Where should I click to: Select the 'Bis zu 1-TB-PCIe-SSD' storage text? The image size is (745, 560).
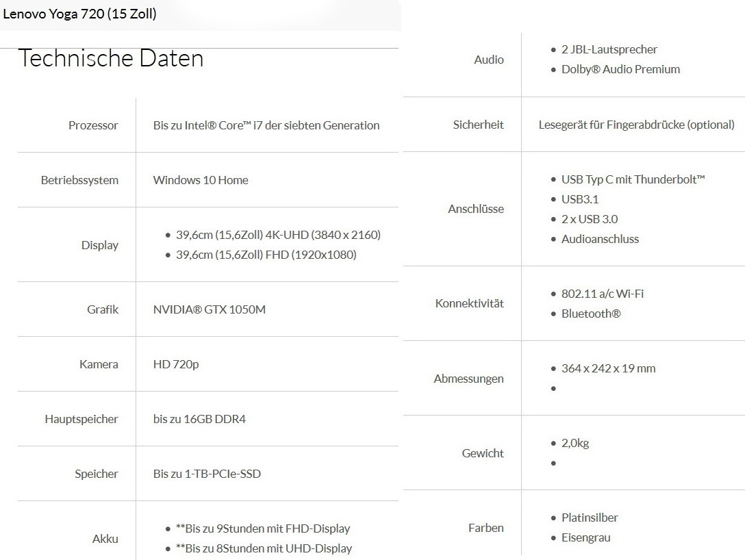click(207, 474)
